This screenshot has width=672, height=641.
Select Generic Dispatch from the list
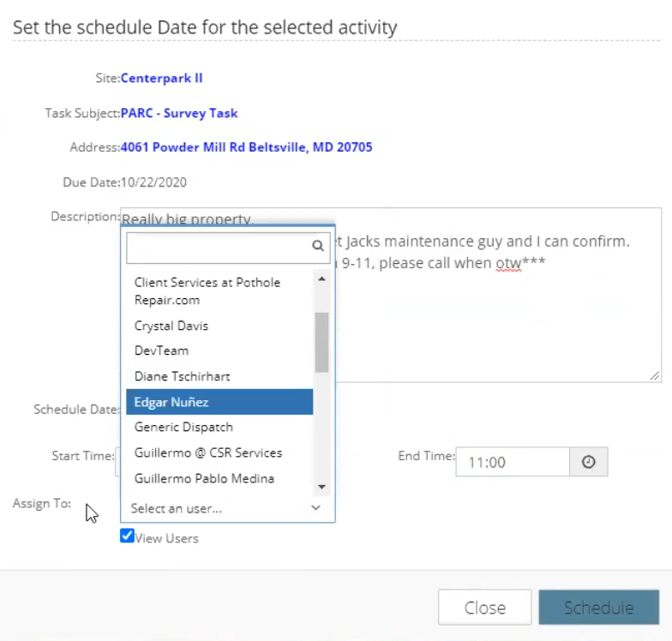click(x=219, y=427)
